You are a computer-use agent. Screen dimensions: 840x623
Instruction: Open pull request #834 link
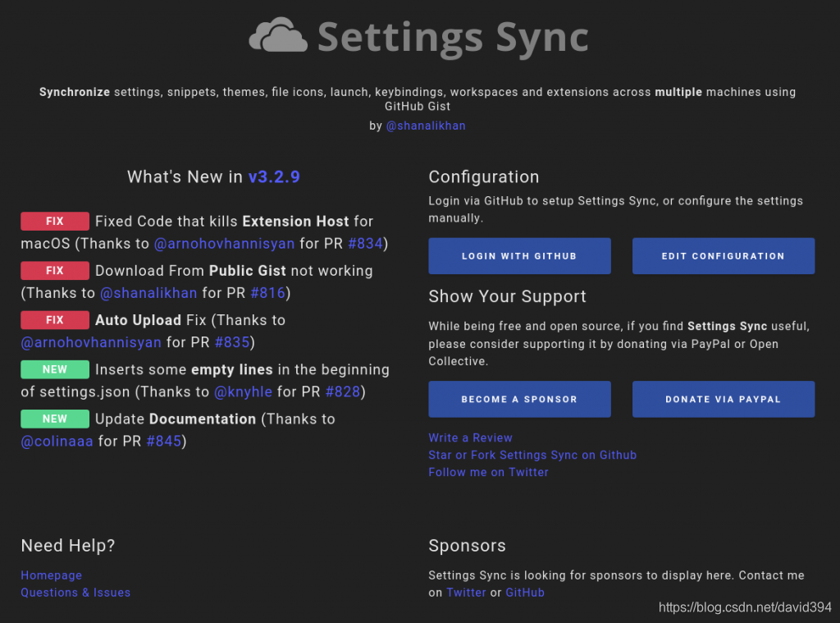[x=365, y=244]
